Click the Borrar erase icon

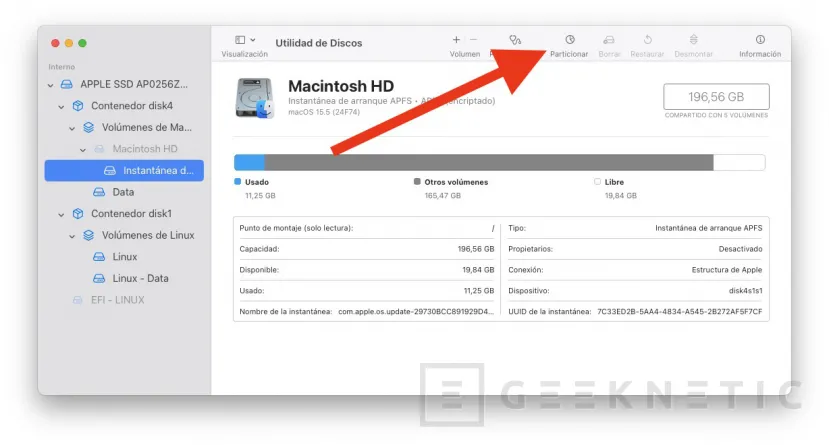pyautogui.click(x=609, y=40)
